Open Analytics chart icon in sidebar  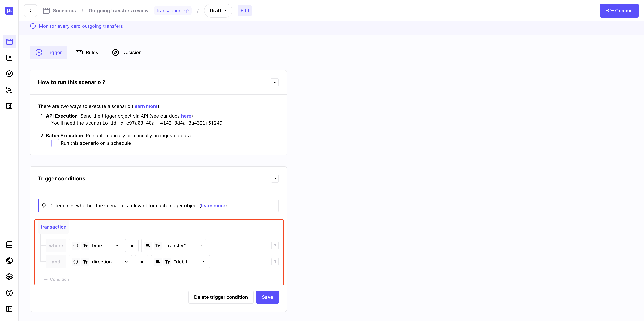pyautogui.click(x=9, y=106)
